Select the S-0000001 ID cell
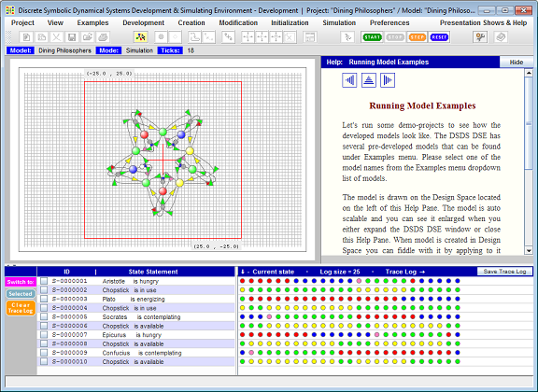 coord(70,281)
